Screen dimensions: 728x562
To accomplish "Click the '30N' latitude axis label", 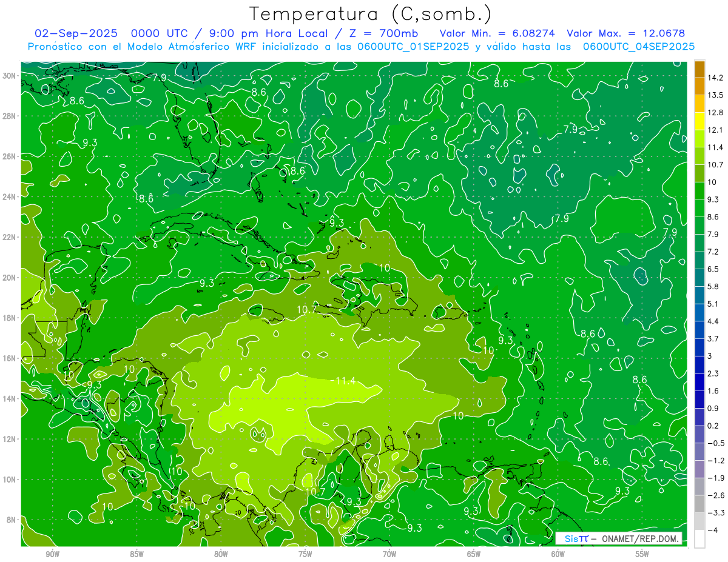I will [x=10, y=76].
